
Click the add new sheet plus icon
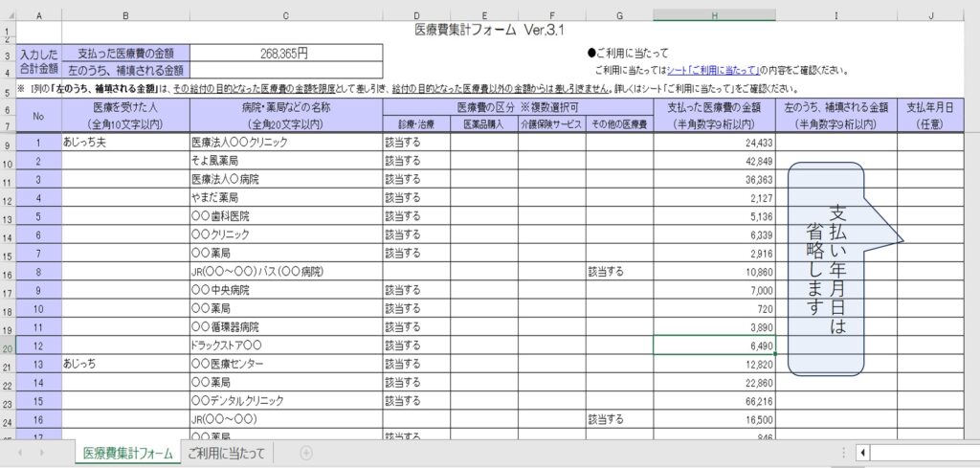tap(306, 453)
